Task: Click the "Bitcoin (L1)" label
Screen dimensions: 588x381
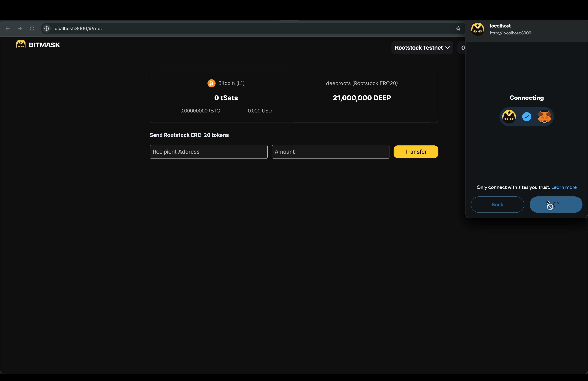Action: point(231,83)
